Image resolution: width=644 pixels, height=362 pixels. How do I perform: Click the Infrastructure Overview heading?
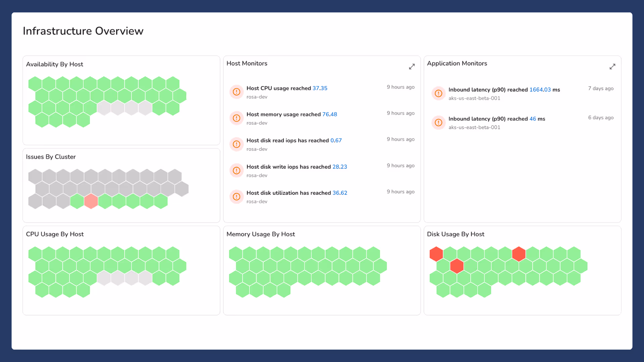point(83,31)
